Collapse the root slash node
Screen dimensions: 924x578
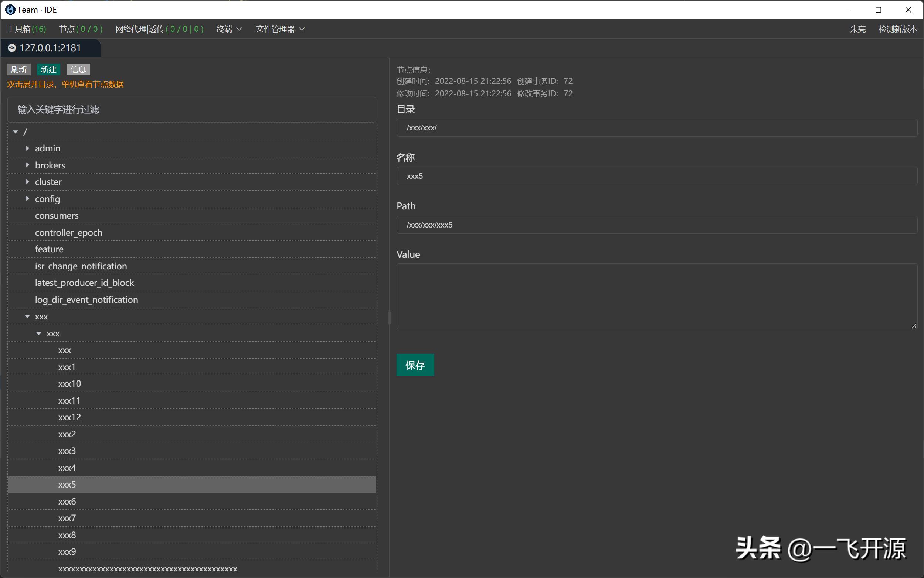[16, 132]
